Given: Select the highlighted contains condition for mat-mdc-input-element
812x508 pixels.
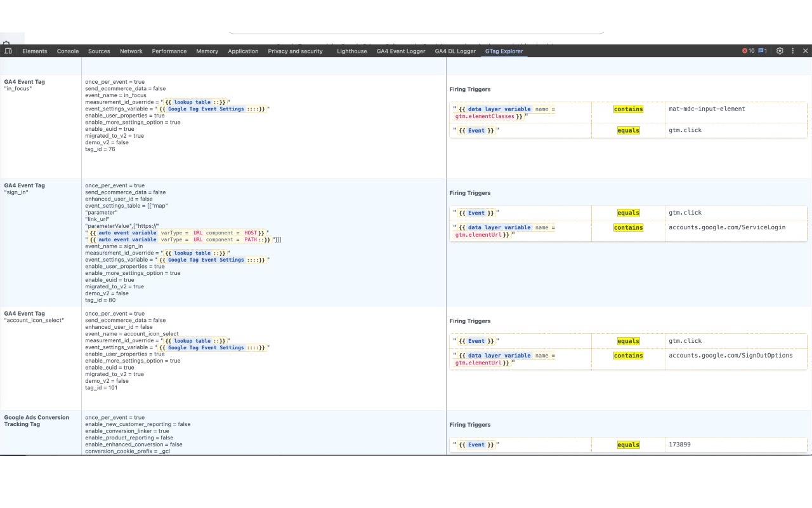Looking at the screenshot, I should point(628,109).
